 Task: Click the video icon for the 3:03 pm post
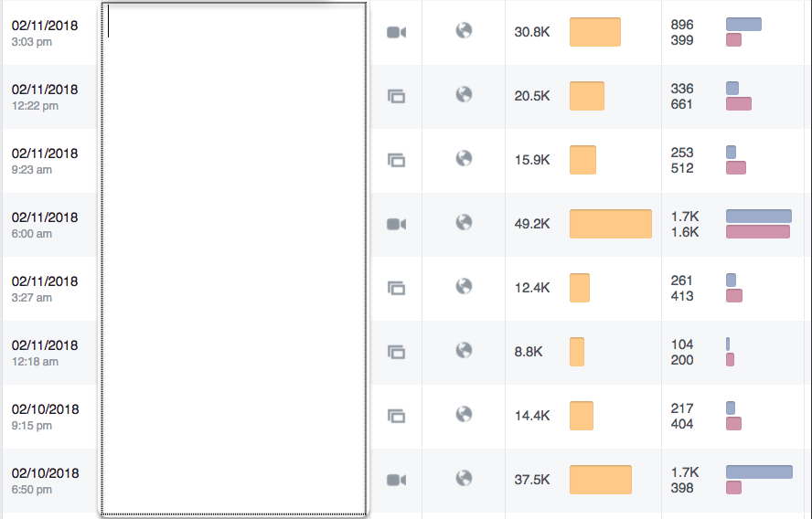coord(396,32)
